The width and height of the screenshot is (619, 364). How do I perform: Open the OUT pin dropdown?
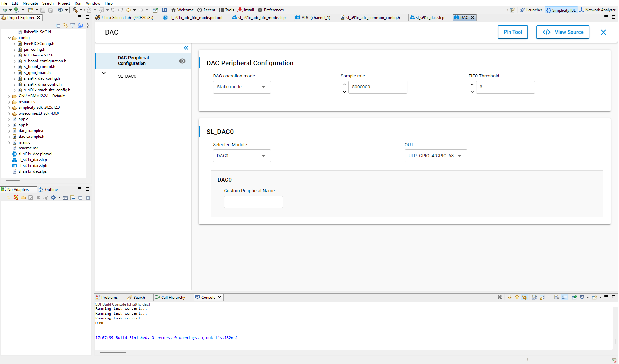coord(435,156)
